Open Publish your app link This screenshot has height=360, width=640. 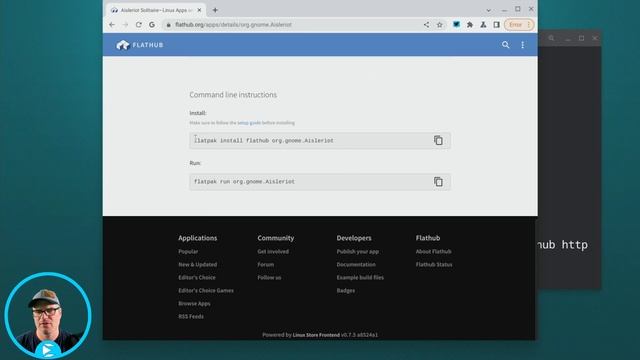358,251
